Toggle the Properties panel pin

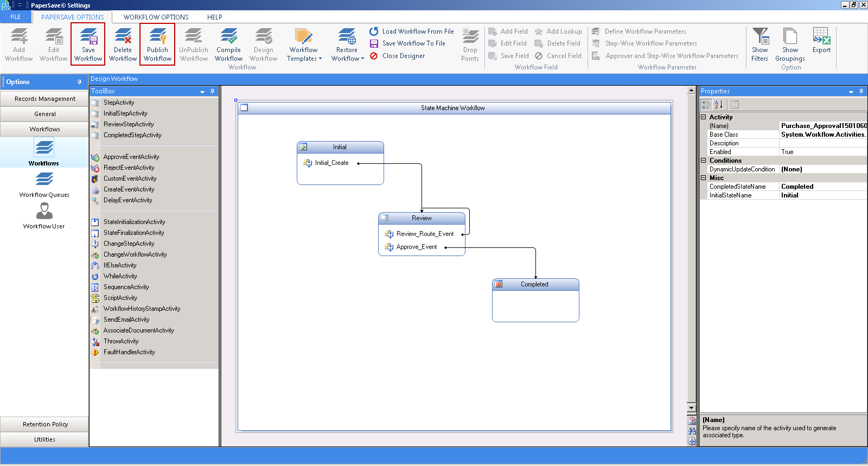tap(861, 91)
